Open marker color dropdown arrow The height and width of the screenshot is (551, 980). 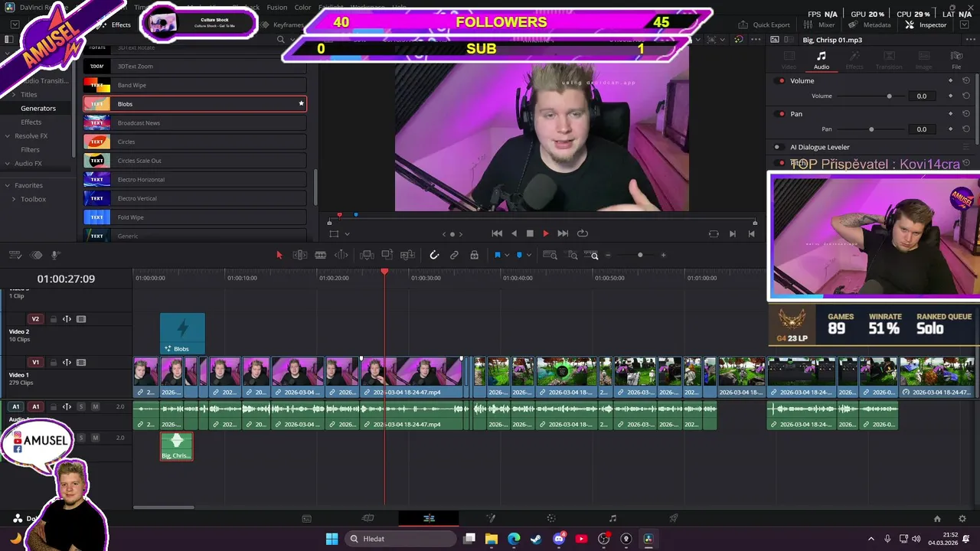click(528, 255)
